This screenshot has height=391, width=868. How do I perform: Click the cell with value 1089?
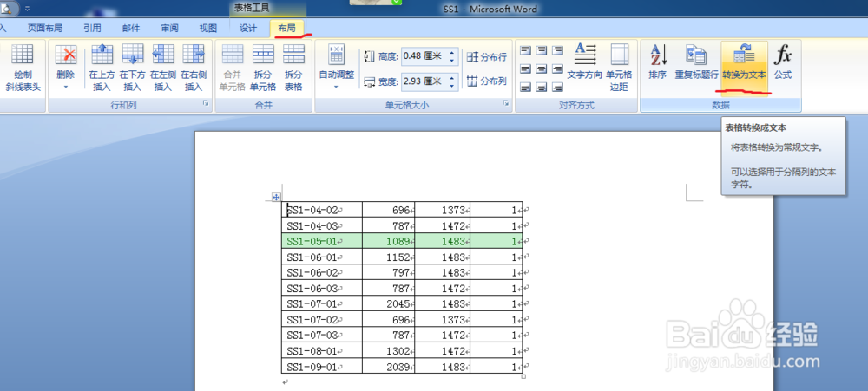pos(389,241)
